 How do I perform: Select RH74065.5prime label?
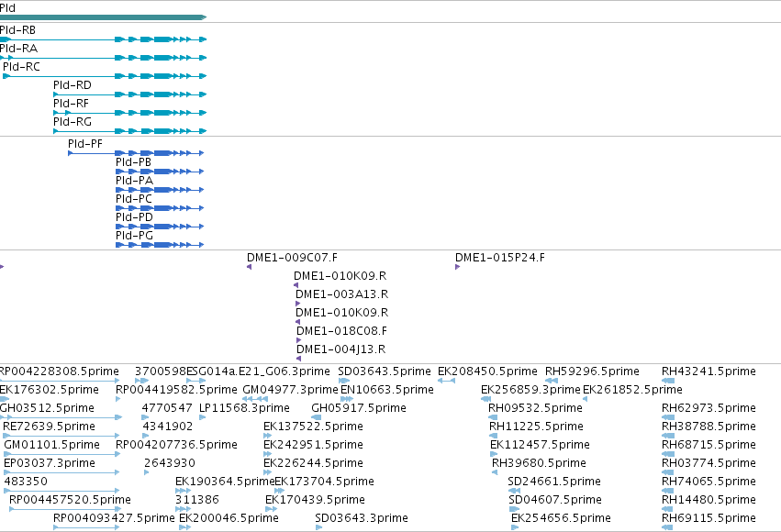[708, 482]
